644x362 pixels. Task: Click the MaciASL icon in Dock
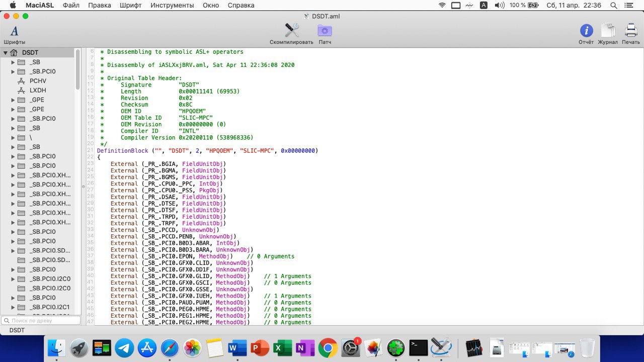[441, 348]
